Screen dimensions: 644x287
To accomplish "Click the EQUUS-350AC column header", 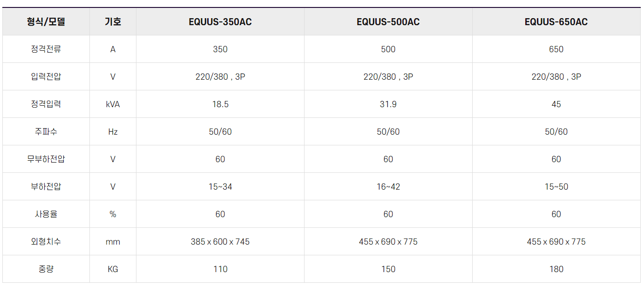I will [x=220, y=22].
